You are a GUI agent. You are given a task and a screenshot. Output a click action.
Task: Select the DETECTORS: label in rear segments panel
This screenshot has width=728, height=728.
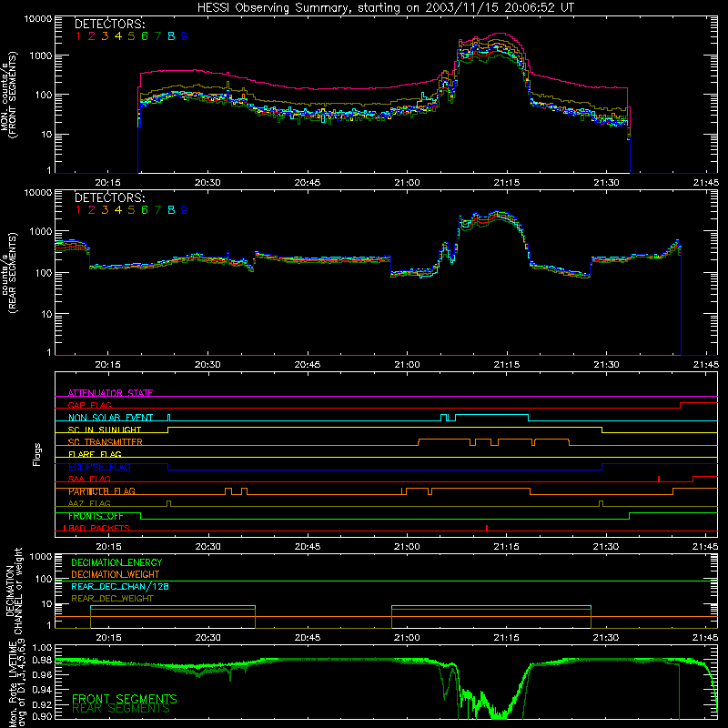109,197
